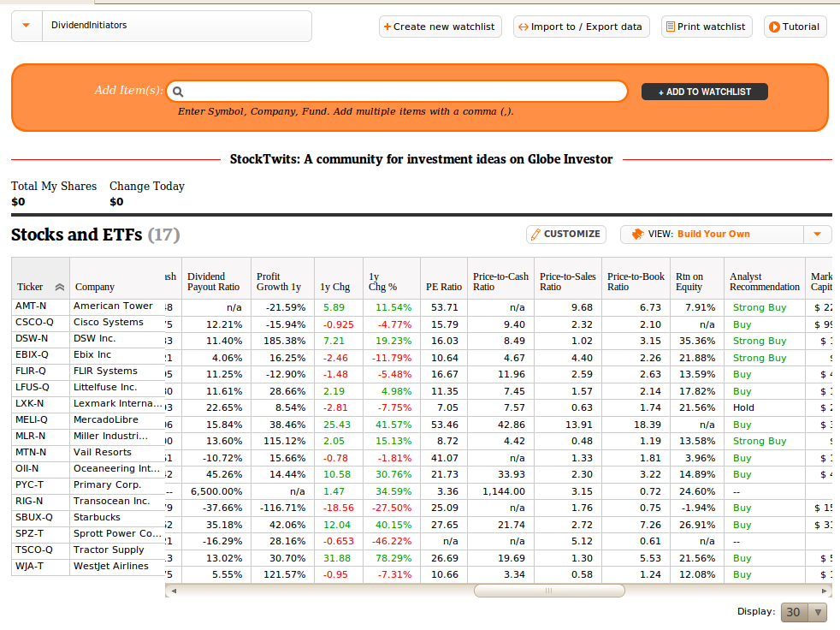The image size is (840, 630).
Task: Open PYC-T ticker link
Action: (29, 484)
